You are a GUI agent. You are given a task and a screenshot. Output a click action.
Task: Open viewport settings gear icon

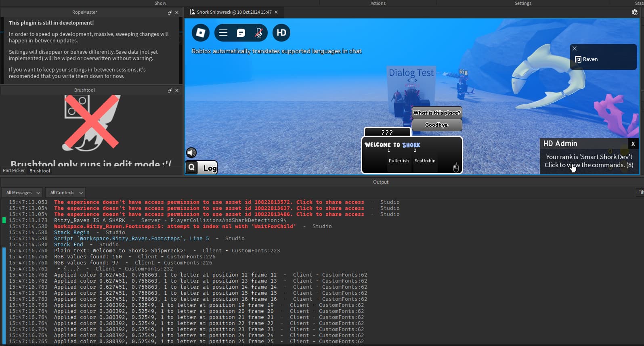coord(635,12)
